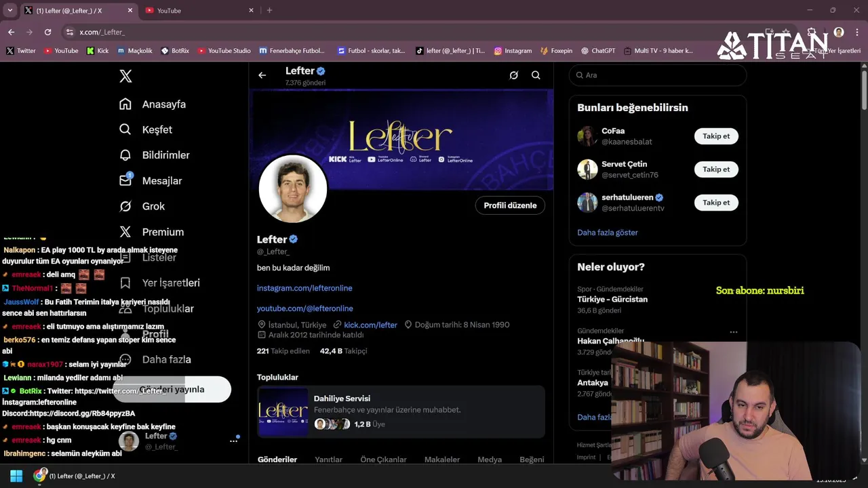Select Gönderiler tab
Viewport: 868px width, 488px height.
pos(277,460)
